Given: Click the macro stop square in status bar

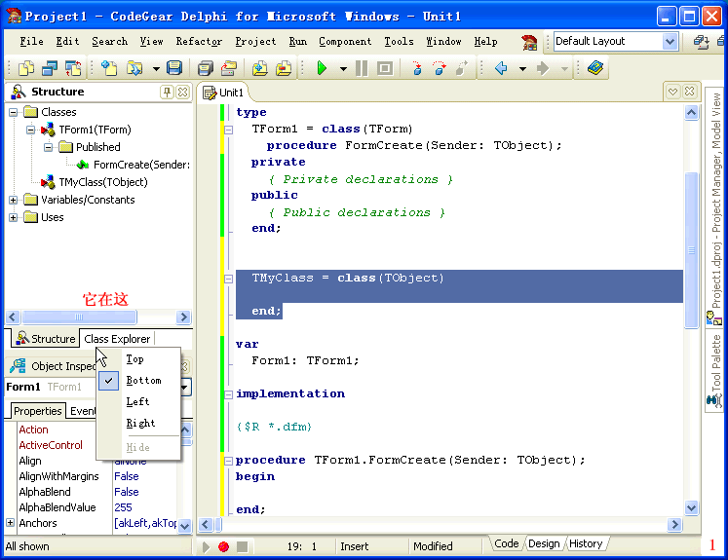Looking at the screenshot, I should click(x=242, y=546).
